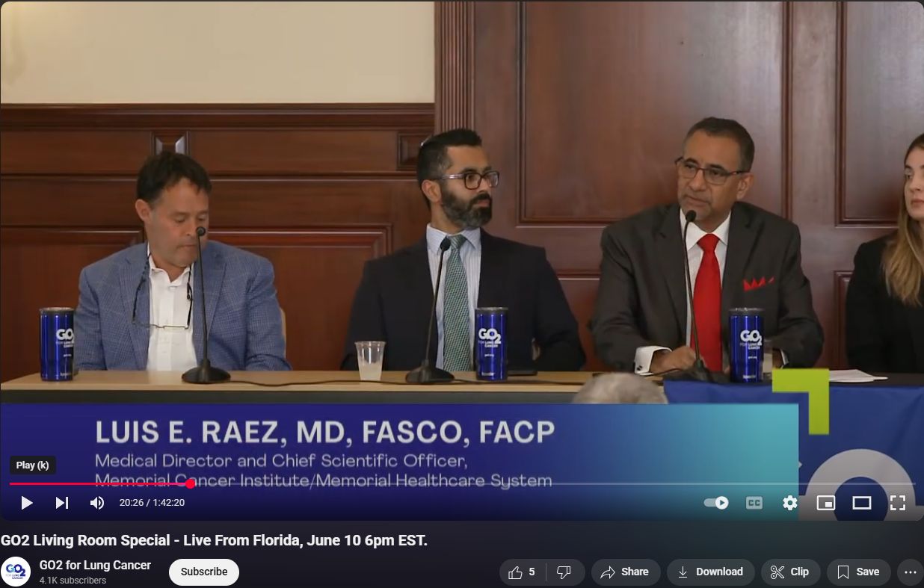
Task: Dislike this video
Action: 564,572
